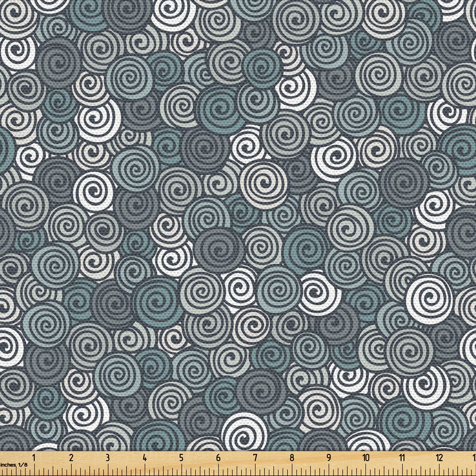Select half-inch tick between 11 and 12
The height and width of the screenshot is (476, 476).
tap(421, 471)
